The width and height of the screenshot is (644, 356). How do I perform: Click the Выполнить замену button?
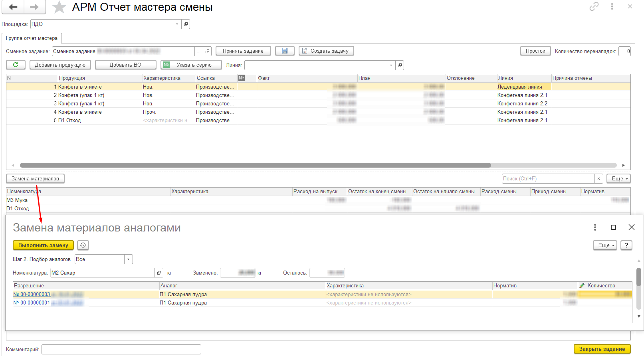coord(43,245)
